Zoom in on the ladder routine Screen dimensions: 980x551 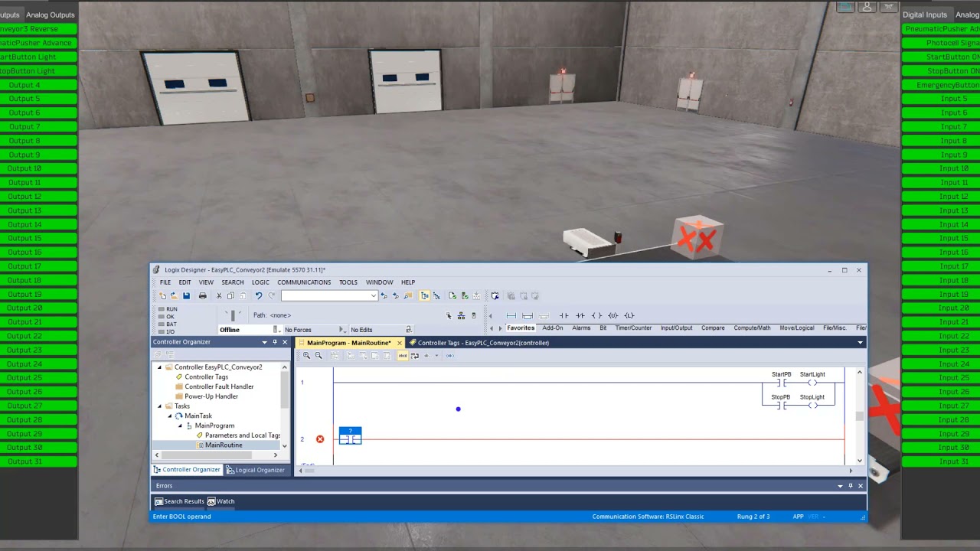coord(306,355)
